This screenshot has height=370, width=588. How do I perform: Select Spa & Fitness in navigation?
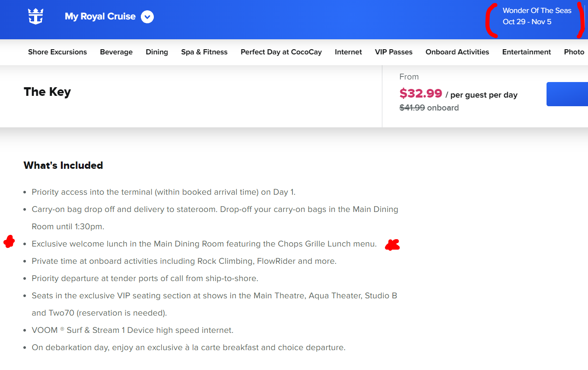coord(204,52)
